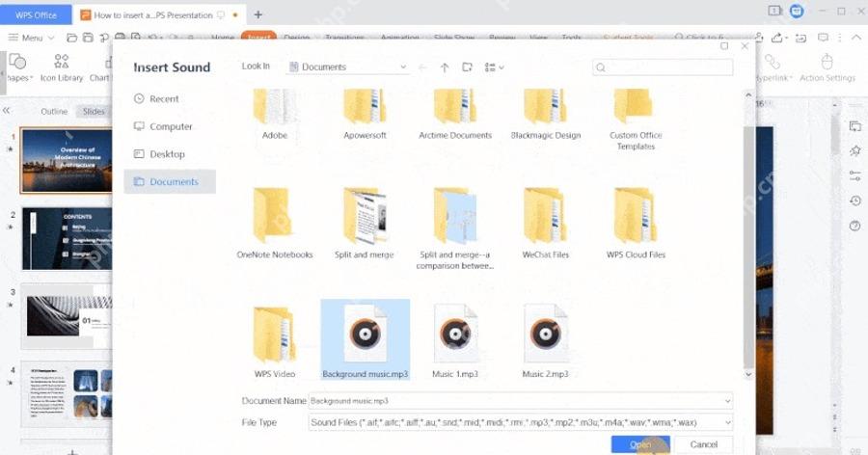Open the Icon Library
The height and width of the screenshot is (455, 868).
pos(62,67)
